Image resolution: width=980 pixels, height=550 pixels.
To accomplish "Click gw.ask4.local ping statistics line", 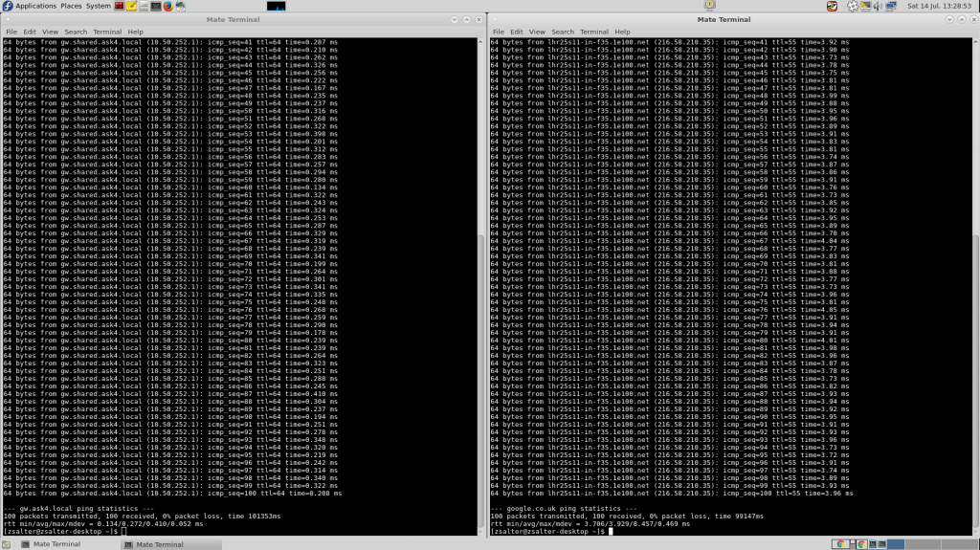I will point(78,509).
